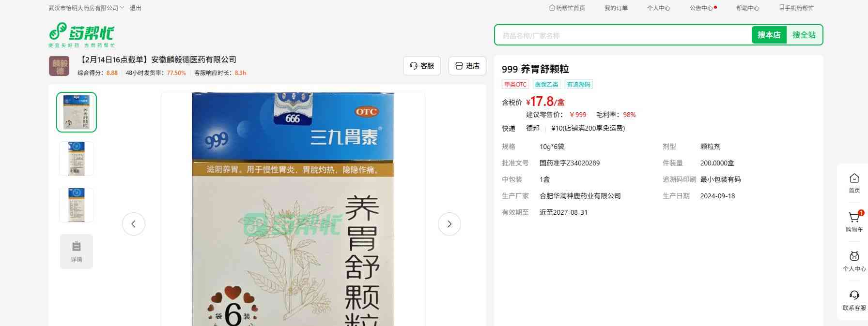
Task: Expand 武汉市怡明大药房有限公司 account dropdown
Action: click(x=86, y=8)
